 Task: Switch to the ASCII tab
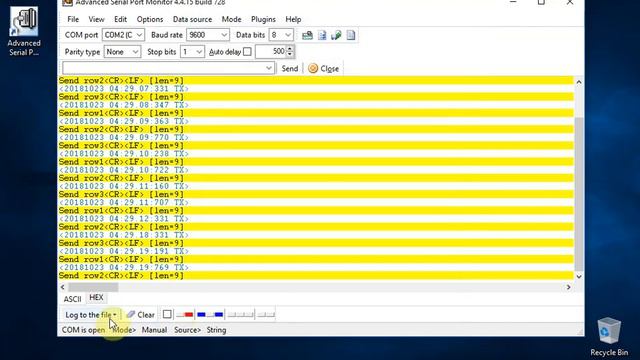tap(73, 299)
